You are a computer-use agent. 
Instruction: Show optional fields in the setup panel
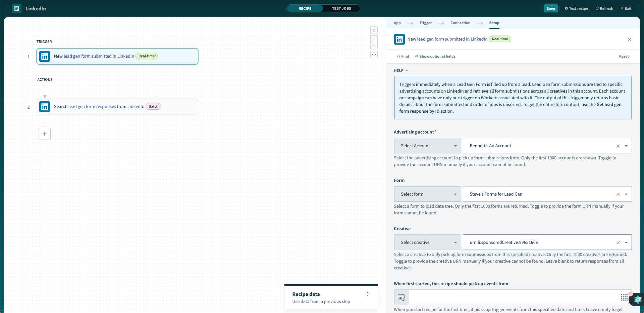(435, 56)
